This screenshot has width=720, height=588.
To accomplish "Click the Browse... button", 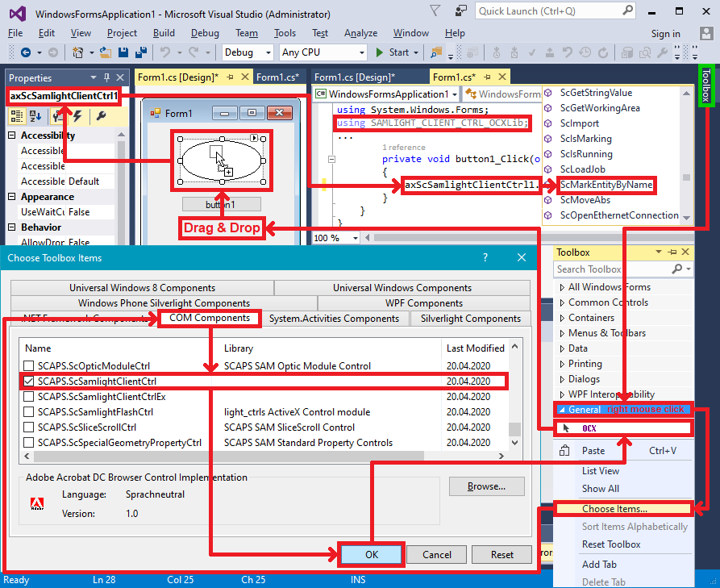I will 487,486.
